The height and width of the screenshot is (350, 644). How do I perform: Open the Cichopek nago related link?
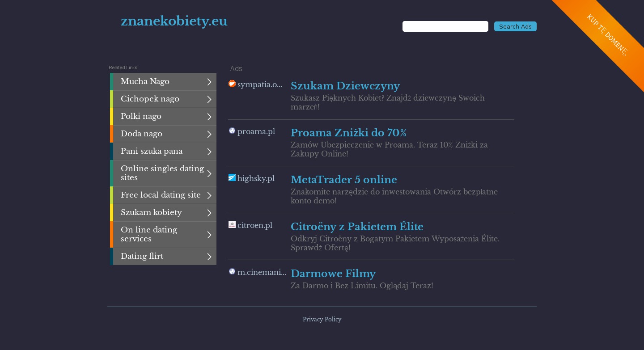(x=150, y=99)
